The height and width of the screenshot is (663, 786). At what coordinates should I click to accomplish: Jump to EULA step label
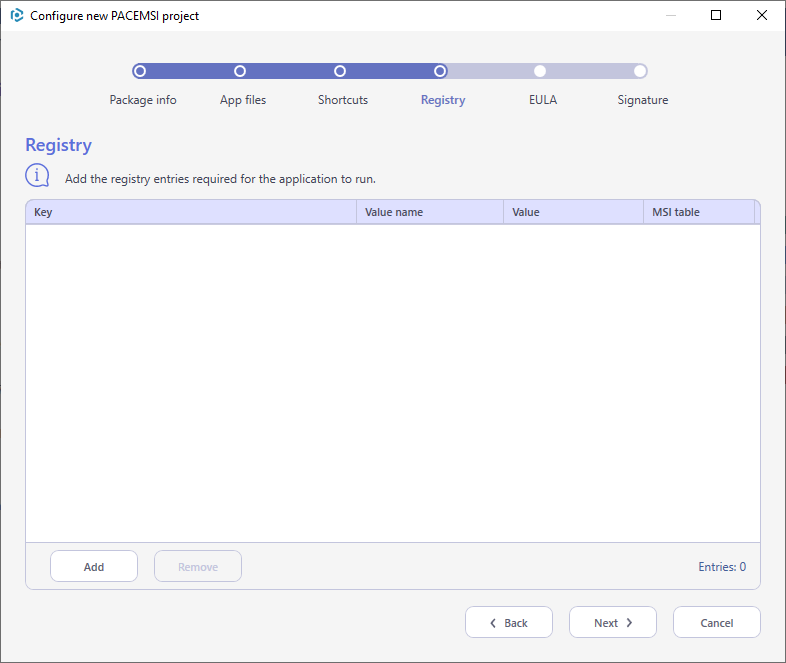543,100
